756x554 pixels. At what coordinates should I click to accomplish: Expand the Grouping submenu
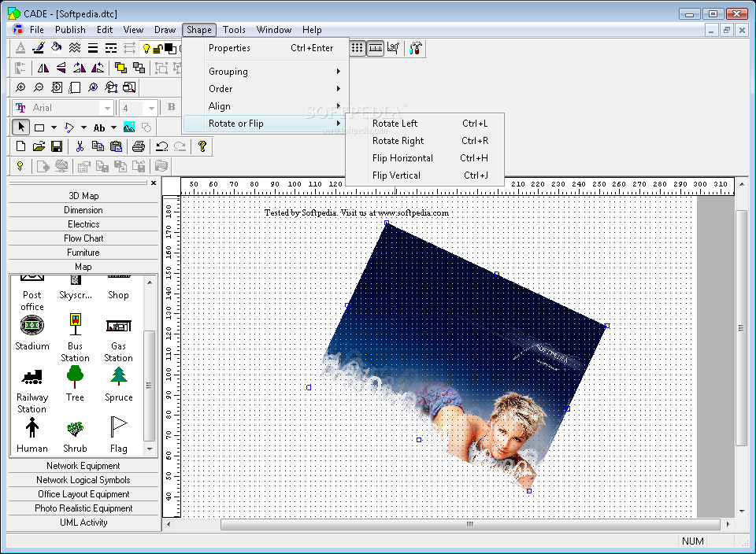pyautogui.click(x=265, y=72)
